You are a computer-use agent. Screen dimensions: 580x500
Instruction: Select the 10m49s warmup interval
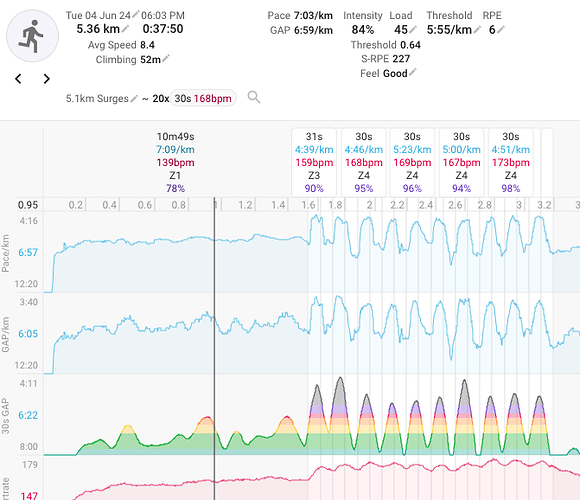coord(175,162)
